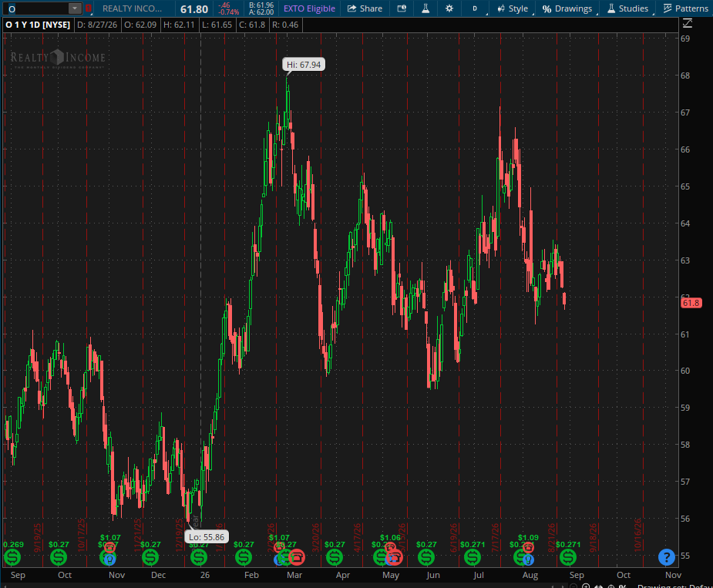Click the red earnings phone icon near Mar

[297, 557]
